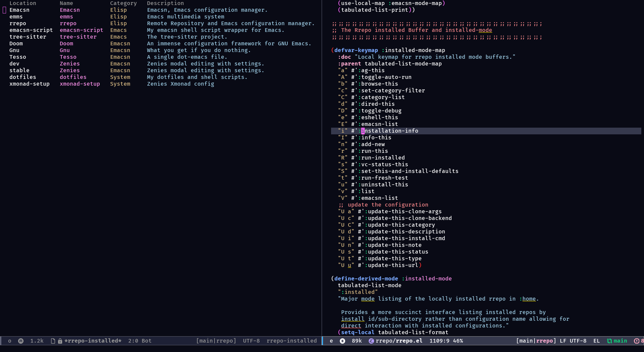
Task: Select the Tesso location entry
Action: [17, 57]
